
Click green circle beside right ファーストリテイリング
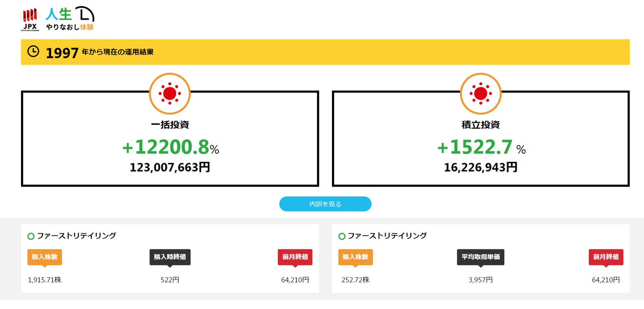342,236
